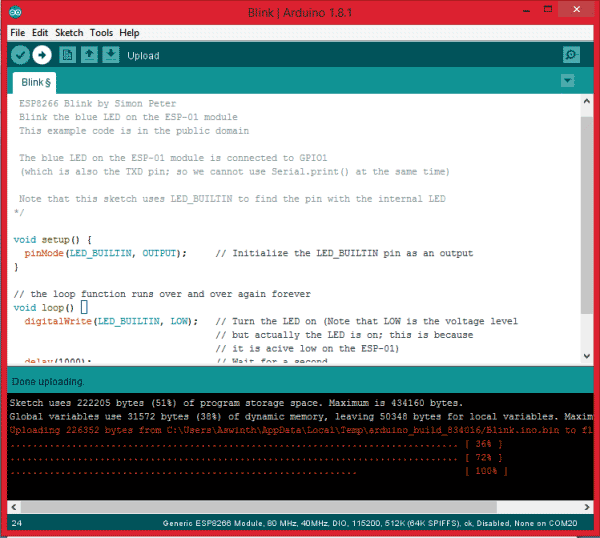600x538 pixels.
Task: Click console scroll right arrow
Action: point(587,507)
